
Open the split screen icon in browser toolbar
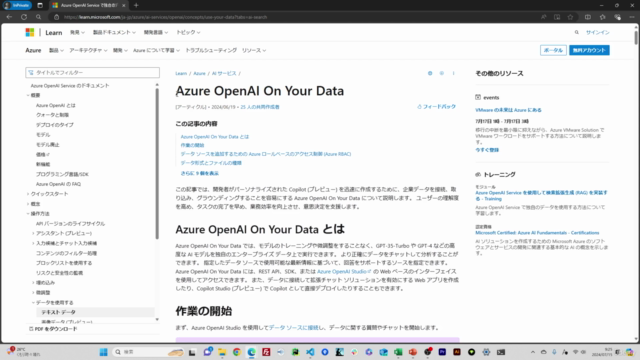pyautogui.click(x=588, y=17)
